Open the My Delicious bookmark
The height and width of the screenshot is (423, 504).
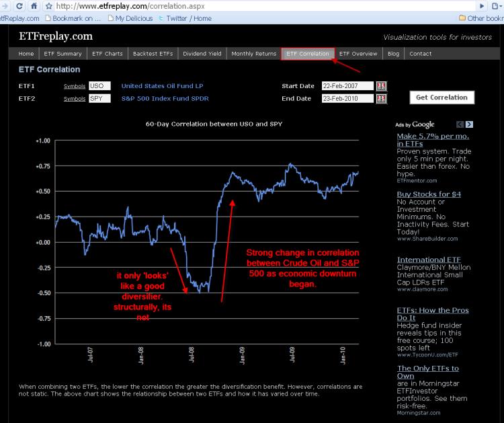click(130, 18)
